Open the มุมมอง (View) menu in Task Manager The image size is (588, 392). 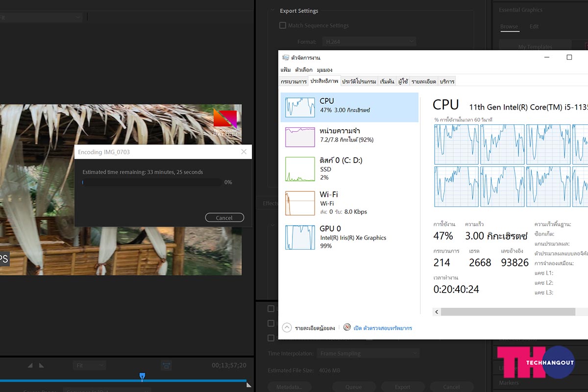tap(324, 70)
